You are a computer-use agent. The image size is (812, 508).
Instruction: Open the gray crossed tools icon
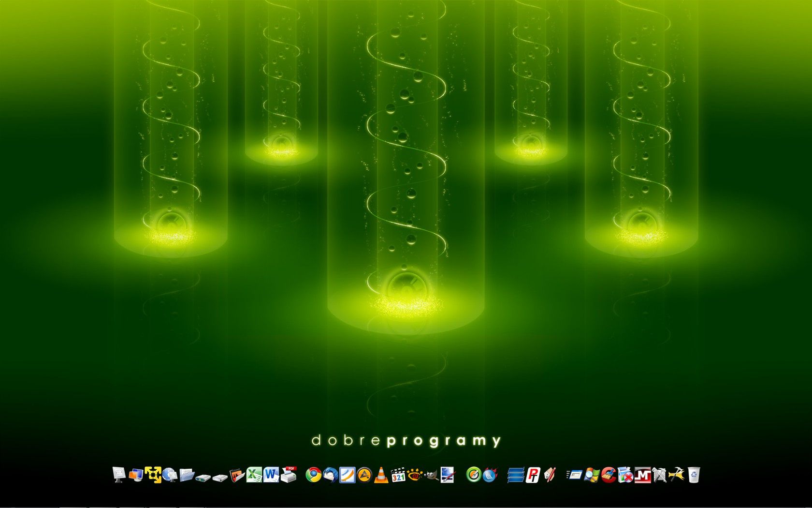(659, 475)
